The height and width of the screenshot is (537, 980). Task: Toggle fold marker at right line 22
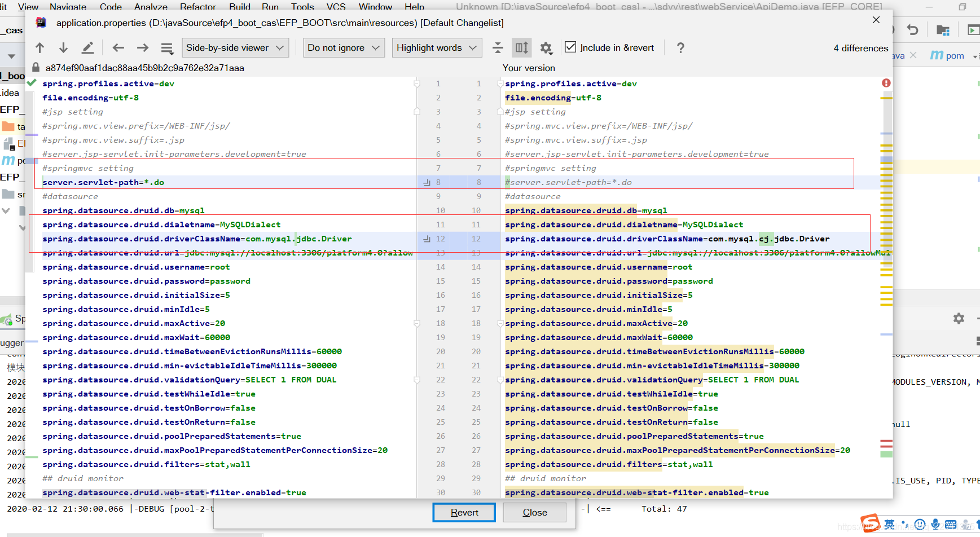500,380
